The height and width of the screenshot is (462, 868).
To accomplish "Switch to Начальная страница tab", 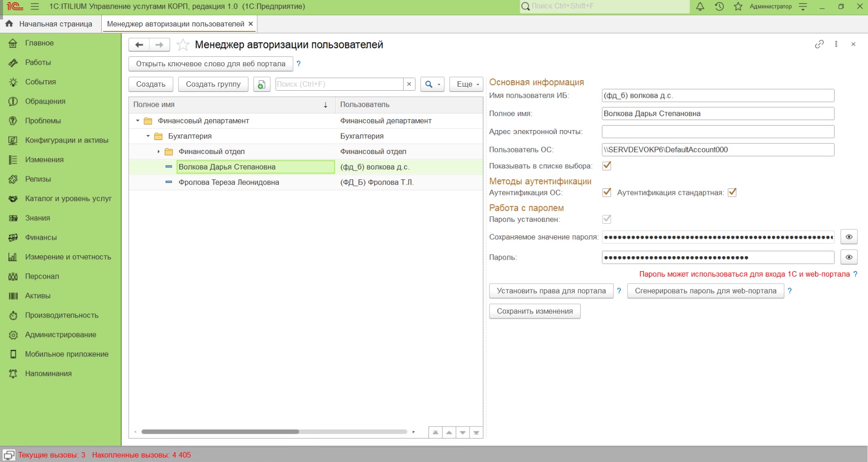I will coord(50,24).
